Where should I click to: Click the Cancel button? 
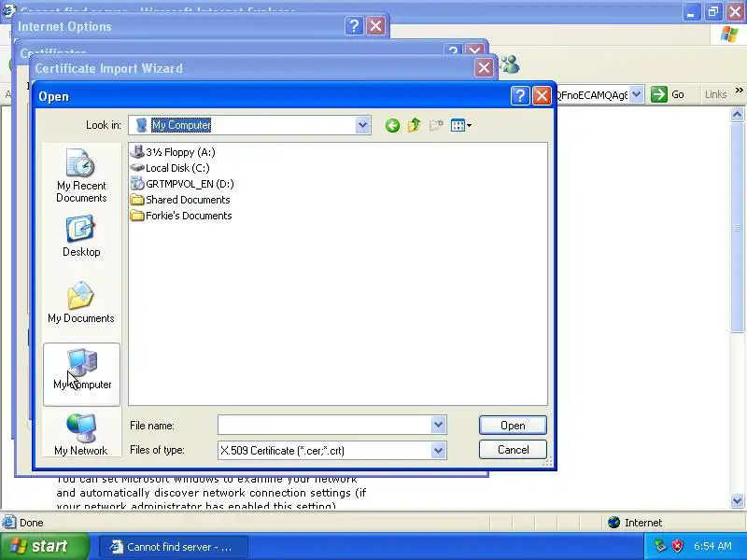513,450
